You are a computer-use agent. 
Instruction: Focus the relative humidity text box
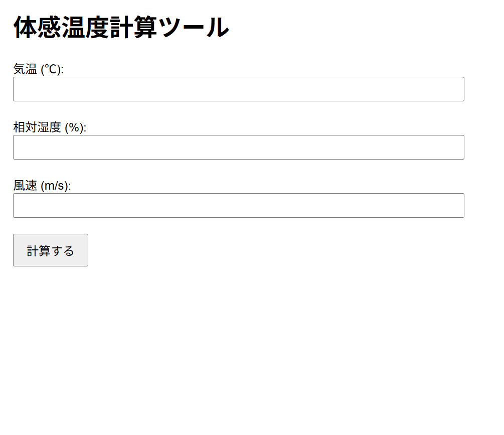pyautogui.click(x=238, y=148)
